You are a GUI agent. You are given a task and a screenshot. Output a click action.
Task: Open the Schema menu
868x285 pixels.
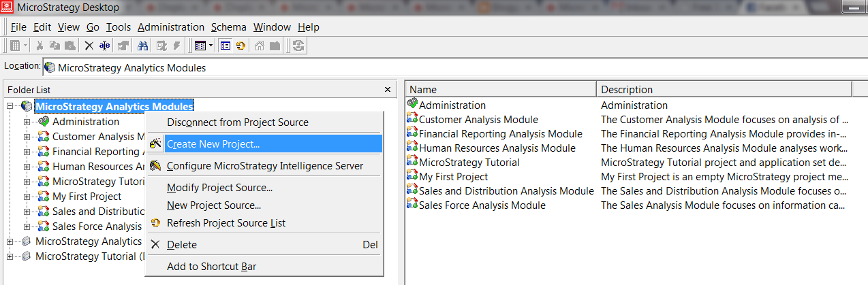point(229,27)
